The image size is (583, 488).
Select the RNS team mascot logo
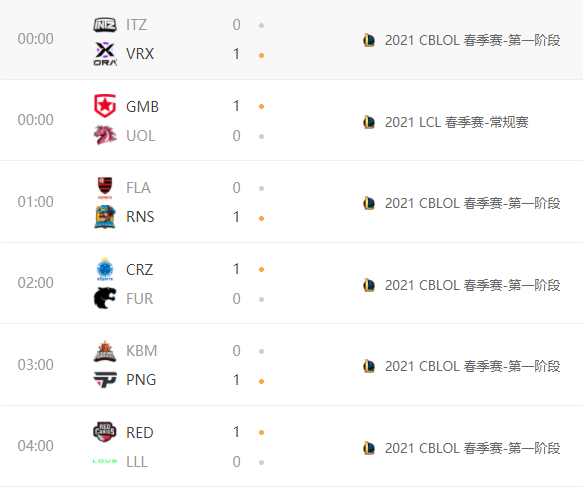(105, 217)
